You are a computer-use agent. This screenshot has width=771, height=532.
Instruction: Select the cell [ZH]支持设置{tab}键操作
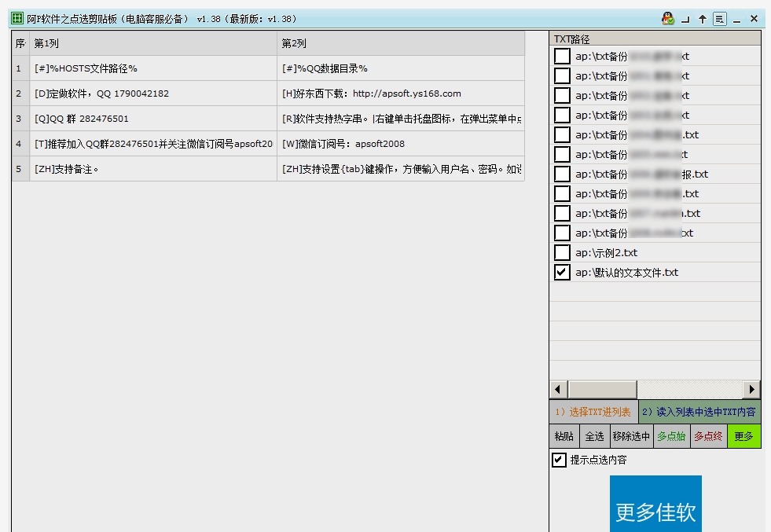click(401, 169)
